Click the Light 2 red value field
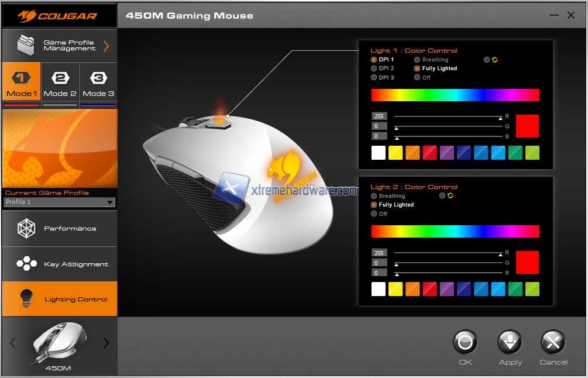 (379, 253)
